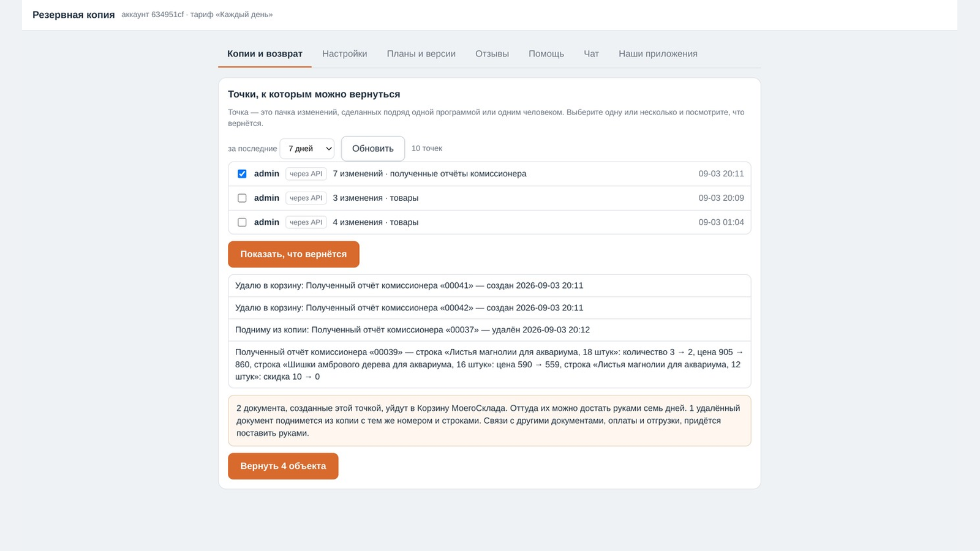This screenshot has width=980, height=551.
Task: Tick the checkbox for 3 изменения · товары
Action: [242, 198]
